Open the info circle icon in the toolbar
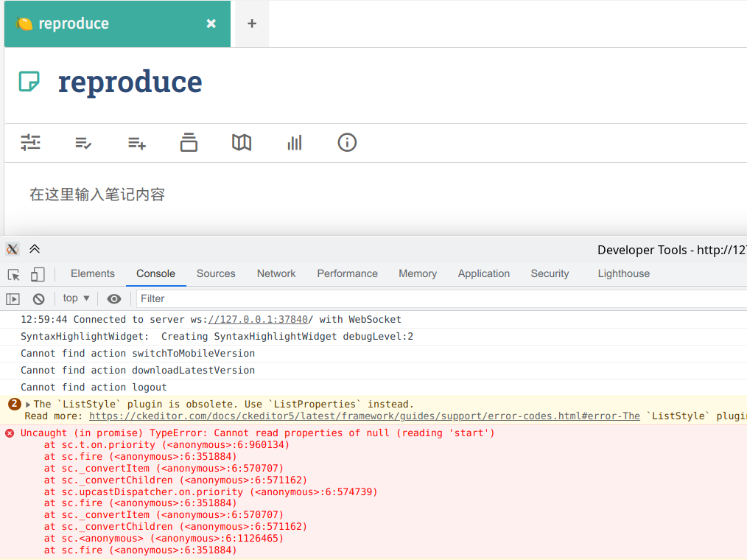 pyautogui.click(x=347, y=142)
